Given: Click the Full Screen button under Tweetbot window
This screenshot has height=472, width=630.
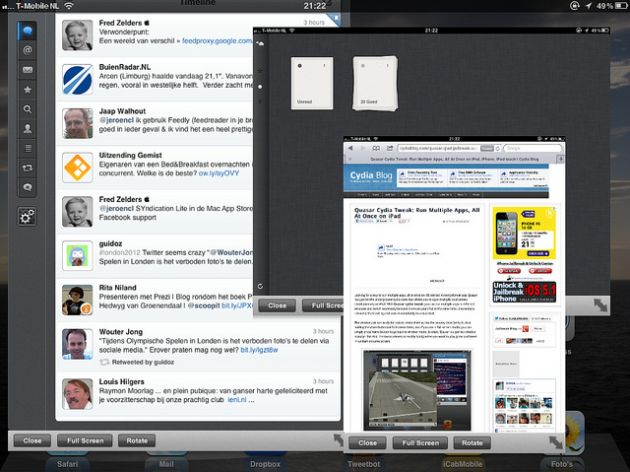Looking at the screenshot, I should point(85,440).
